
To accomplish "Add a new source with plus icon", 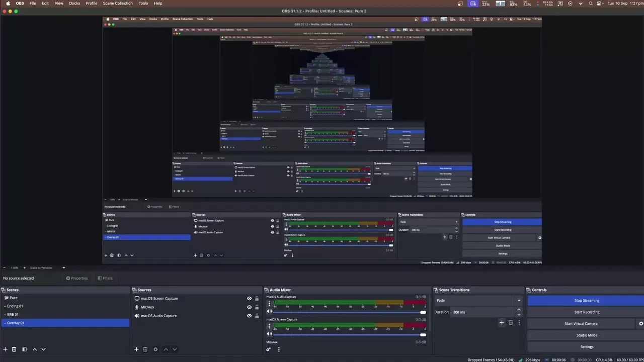I will pos(136,349).
